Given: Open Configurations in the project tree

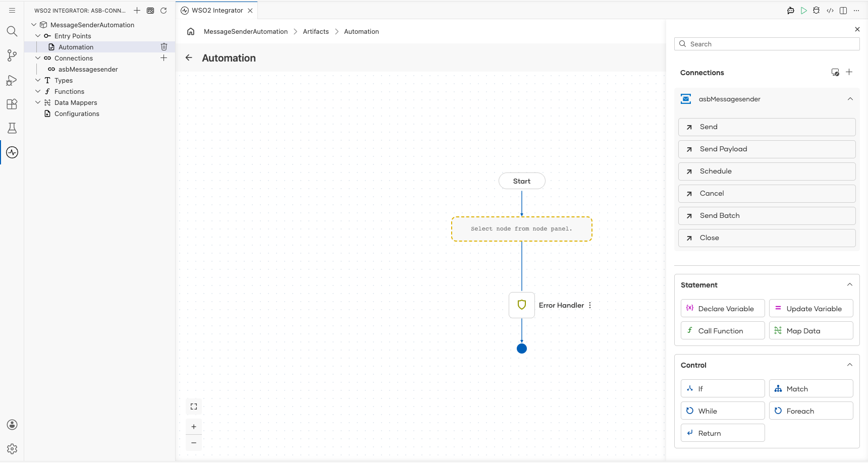Looking at the screenshot, I should coord(77,113).
